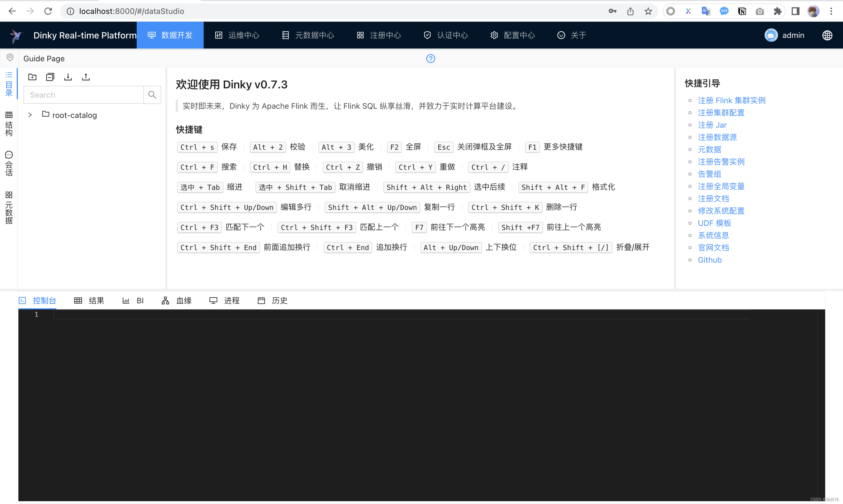Switch to the 会话 sidebar tab
843x504 pixels.
[9, 164]
